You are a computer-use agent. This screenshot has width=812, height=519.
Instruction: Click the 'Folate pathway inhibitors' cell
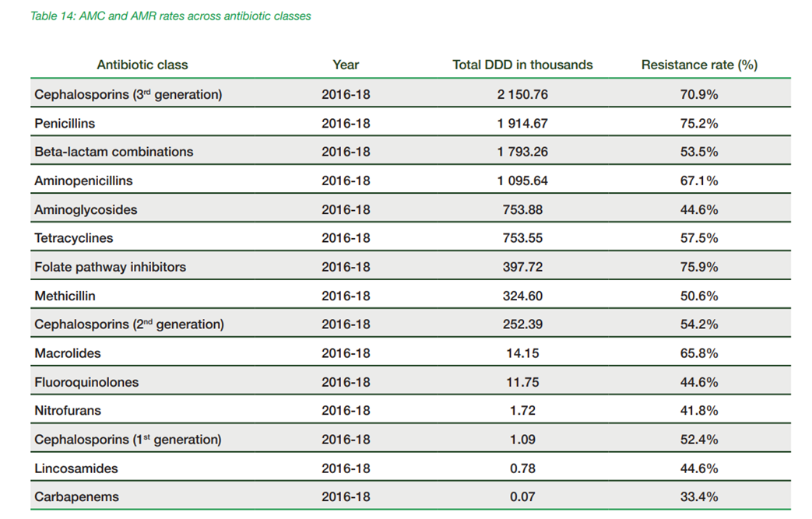(x=110, y=267)
